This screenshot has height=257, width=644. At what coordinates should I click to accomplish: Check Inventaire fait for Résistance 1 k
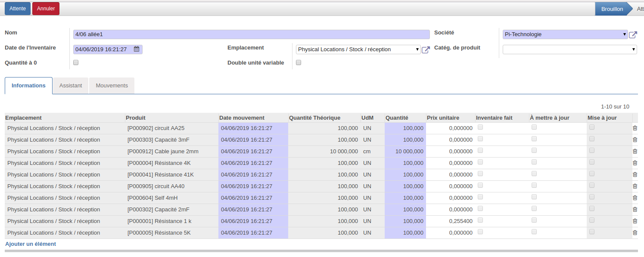[x=480, y=220]
